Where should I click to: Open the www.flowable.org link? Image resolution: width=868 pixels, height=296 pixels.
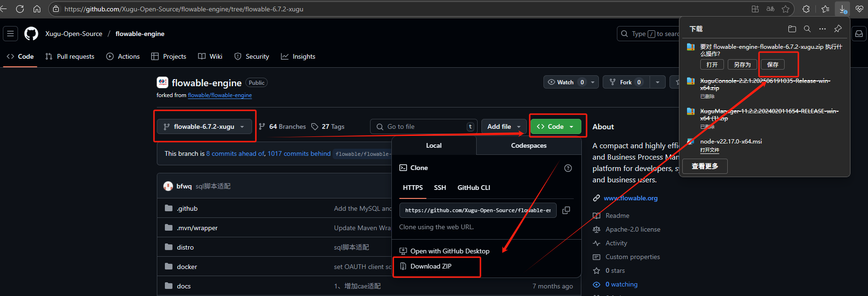click(630, 198)
